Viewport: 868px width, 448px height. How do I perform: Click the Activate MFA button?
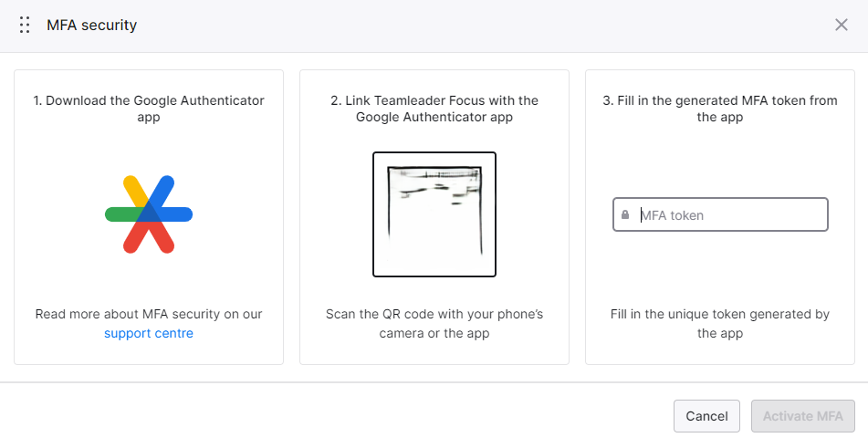(x=802, y=416)
